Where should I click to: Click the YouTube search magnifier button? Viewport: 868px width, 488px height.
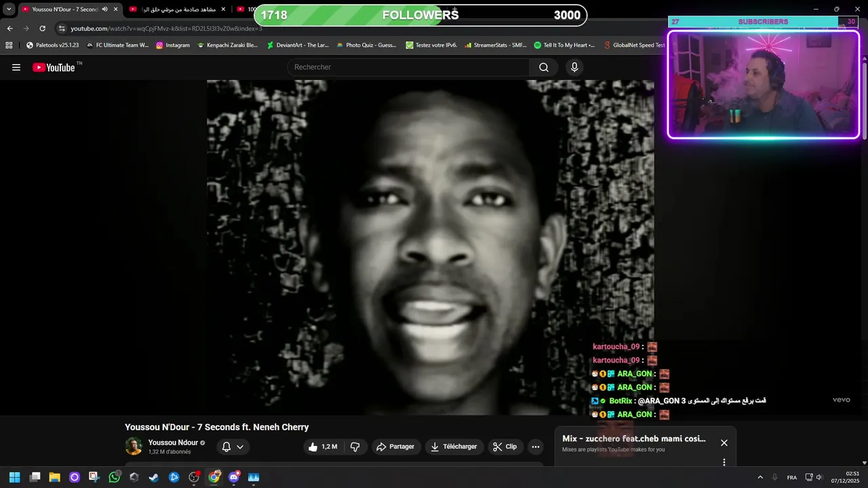click(544, 67)
